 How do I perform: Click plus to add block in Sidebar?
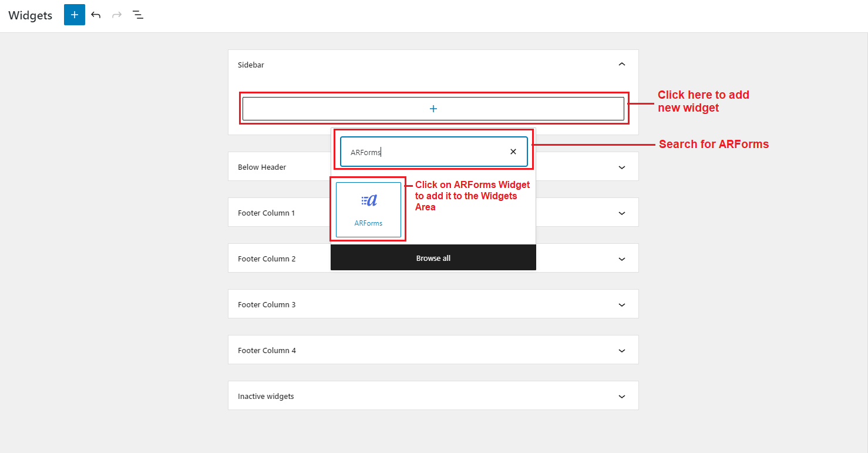(x=433, y=109)
